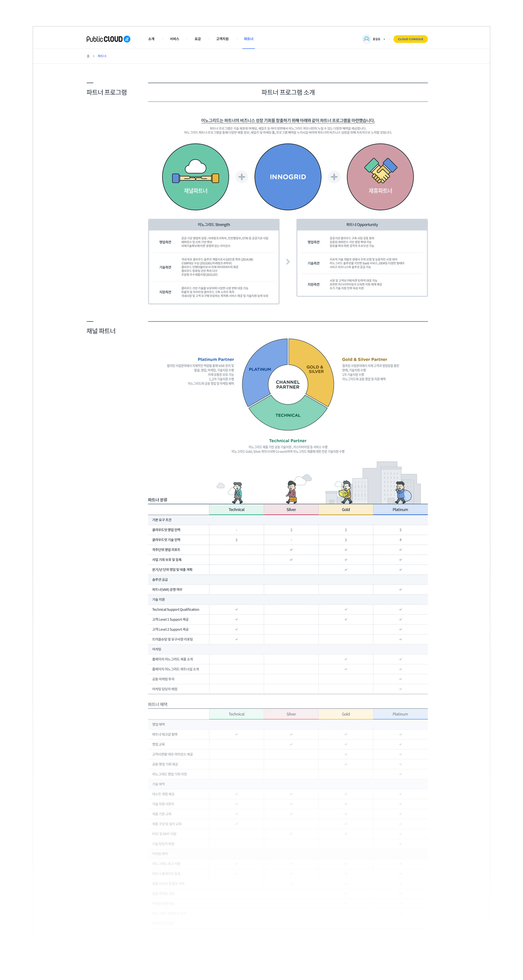Click the green 채널파트너 circle graphic
The image size is (523, 980).
195,176
